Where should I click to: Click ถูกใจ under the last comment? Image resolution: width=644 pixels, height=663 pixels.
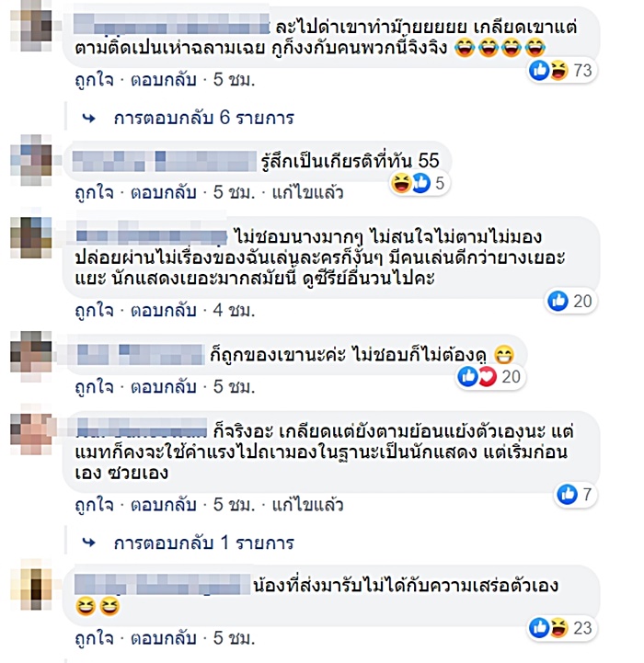[95, 638]
